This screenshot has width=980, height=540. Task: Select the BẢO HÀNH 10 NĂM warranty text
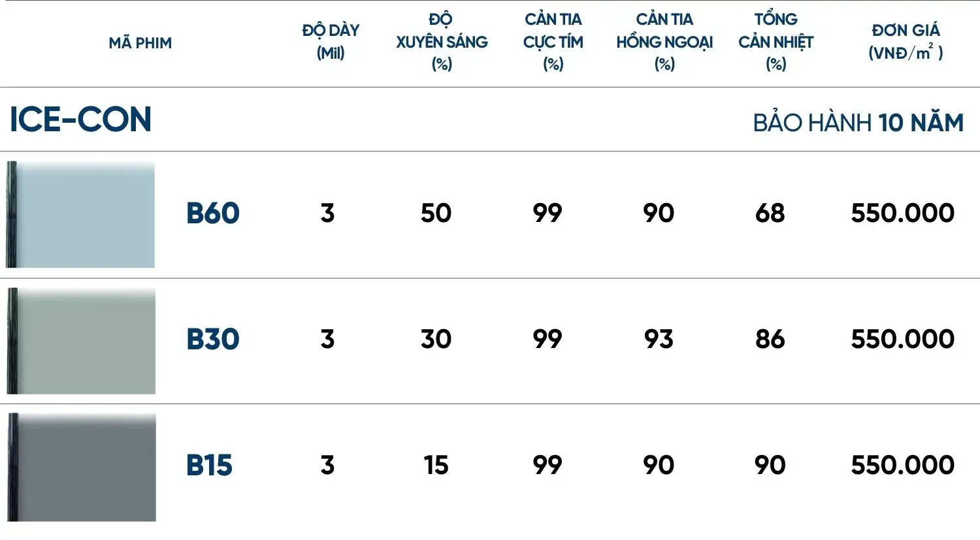(858, 123)
